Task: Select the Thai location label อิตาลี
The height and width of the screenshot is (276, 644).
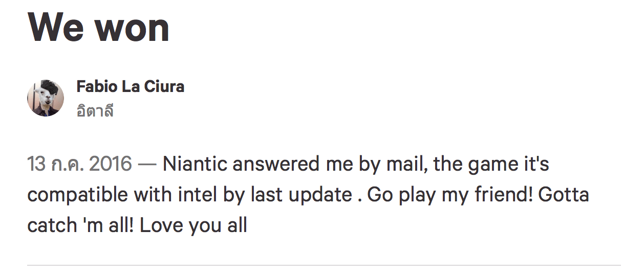Action: pyautogui.click(x=95, y=110)
